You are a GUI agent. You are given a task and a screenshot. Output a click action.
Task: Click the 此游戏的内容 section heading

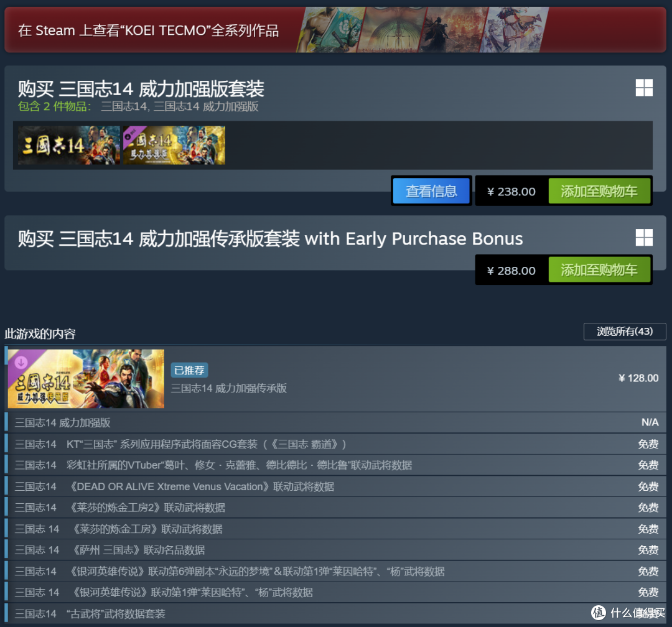point(40,334)
